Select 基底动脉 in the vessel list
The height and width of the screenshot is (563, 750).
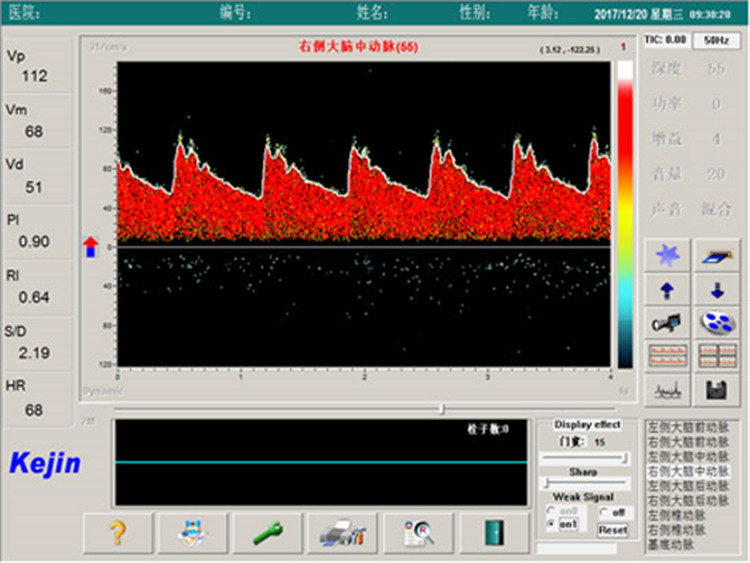pyautogui.click(x=669, y=544)
